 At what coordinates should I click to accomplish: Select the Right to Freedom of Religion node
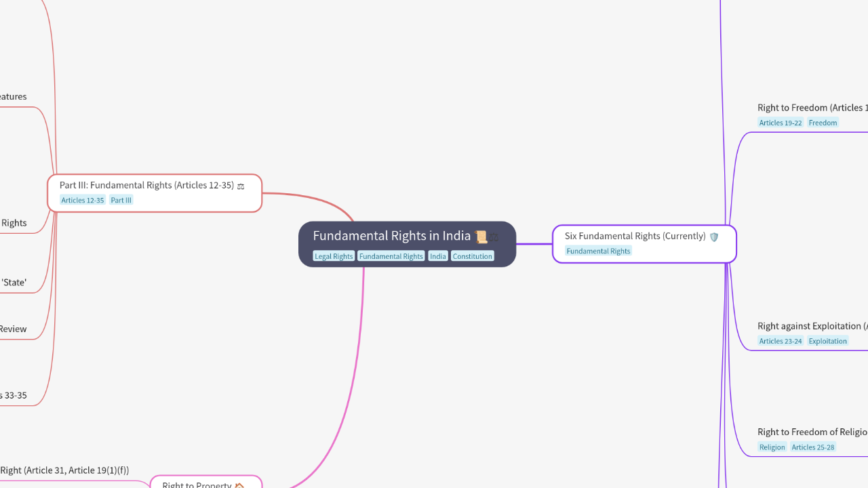[812, 432]
